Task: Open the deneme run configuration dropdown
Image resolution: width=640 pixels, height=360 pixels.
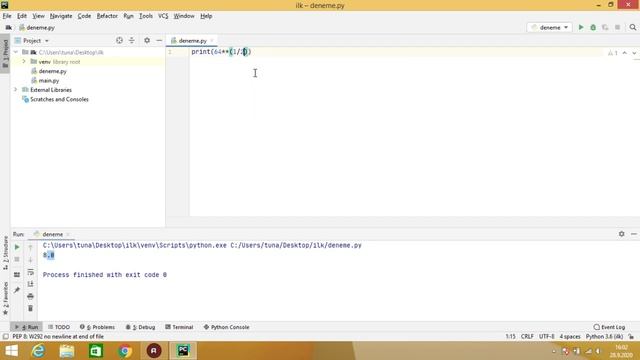Action: (550, 27)
